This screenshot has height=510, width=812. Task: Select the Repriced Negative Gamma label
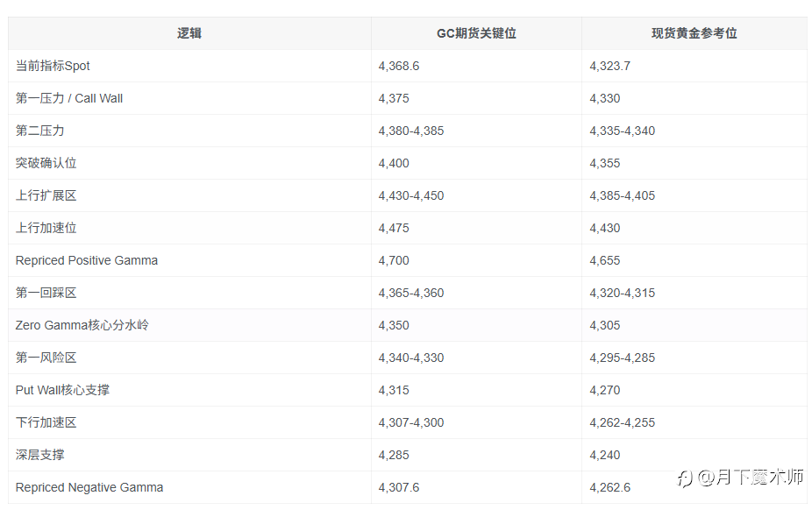click(x=89, y=488)
